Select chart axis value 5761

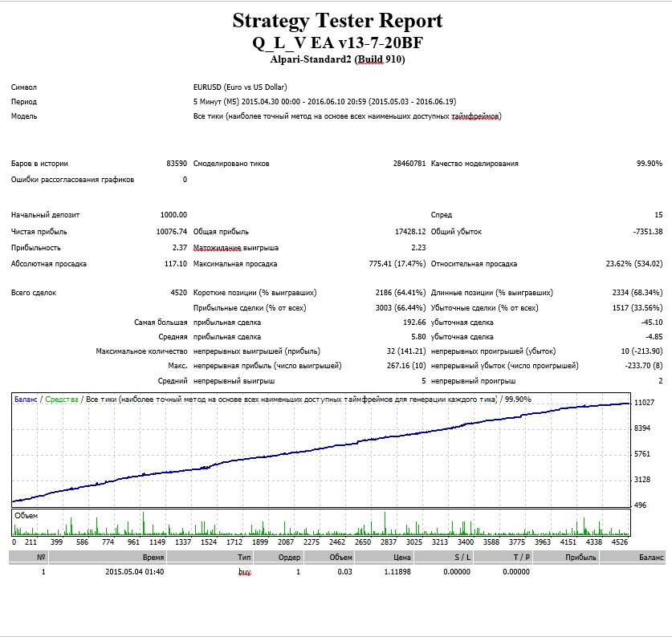642,453
